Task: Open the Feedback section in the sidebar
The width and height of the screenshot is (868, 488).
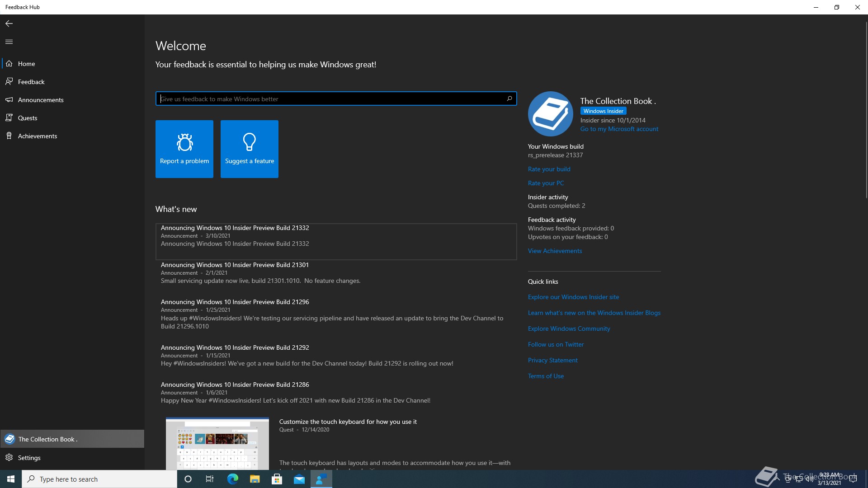Action: tap(72, 82)
